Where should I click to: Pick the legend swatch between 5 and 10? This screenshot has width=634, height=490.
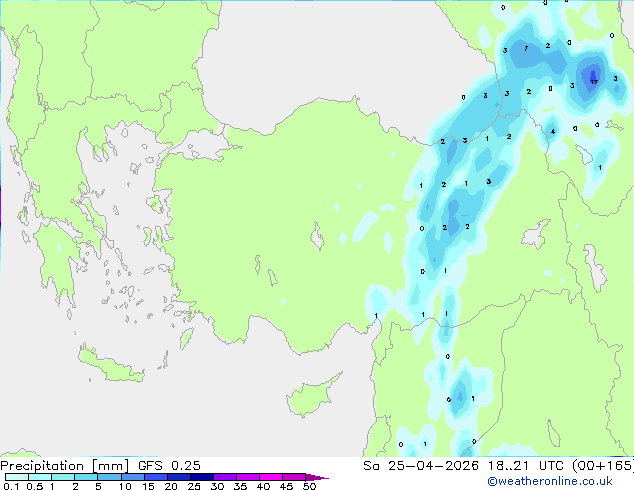109,477
